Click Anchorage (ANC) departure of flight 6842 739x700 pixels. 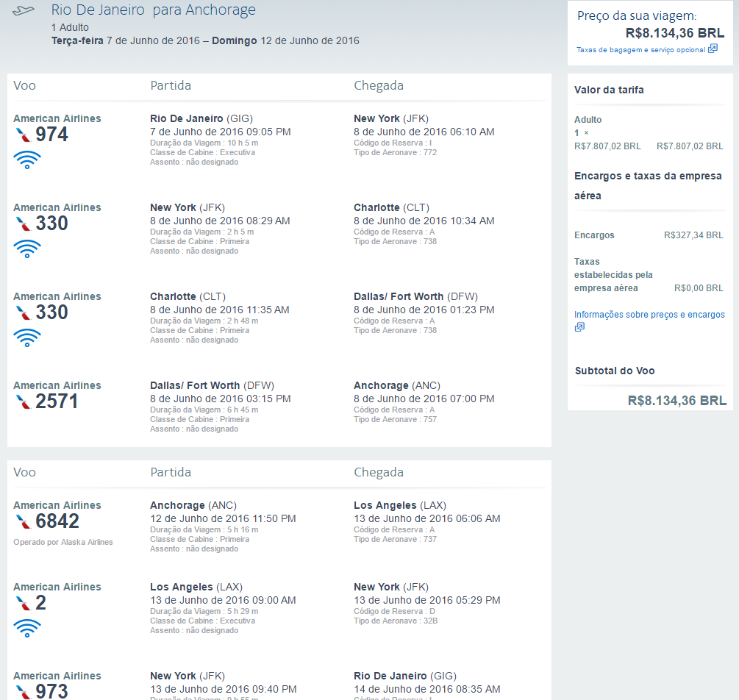click(x=193, y=505)
